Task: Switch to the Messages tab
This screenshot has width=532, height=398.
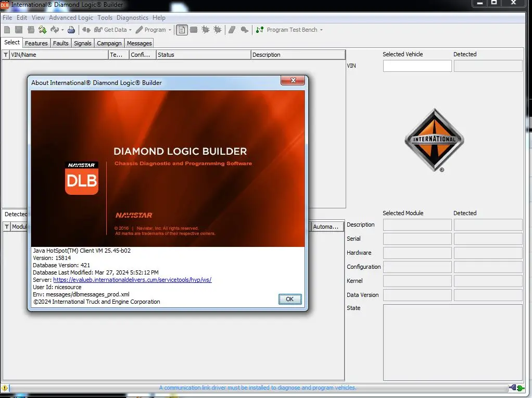Action: click(139, 43)
